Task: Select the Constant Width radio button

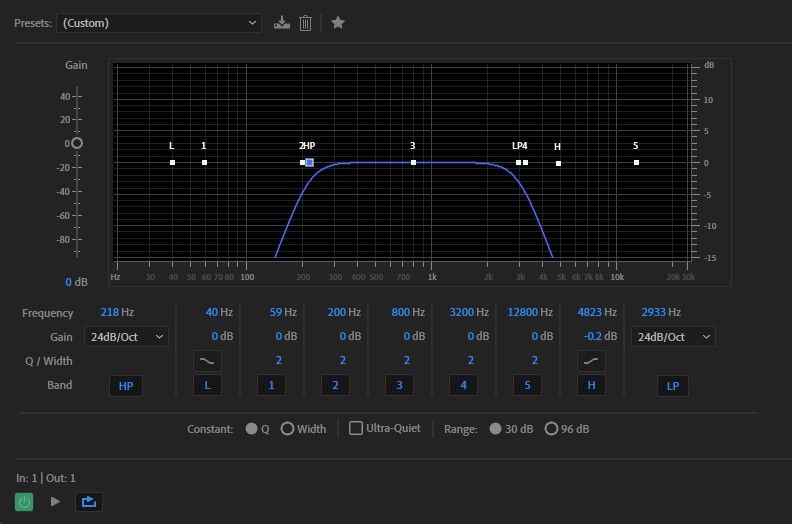Action: click(288, 429)
